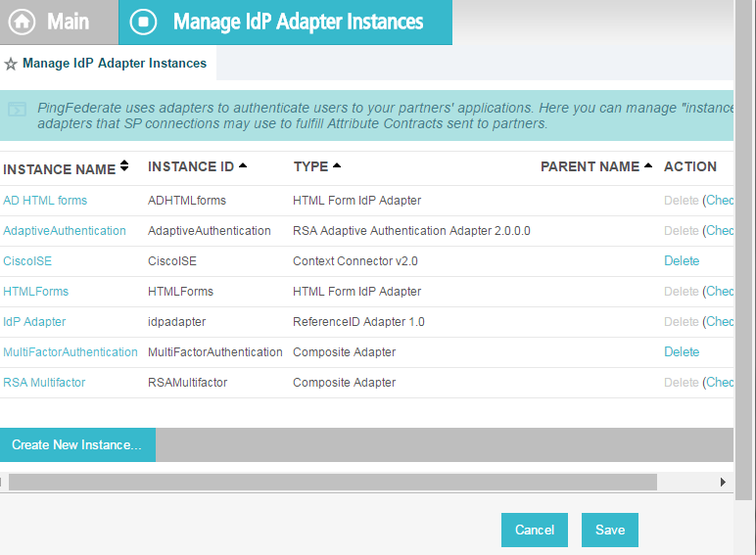The image size is (756, 555).
Task: Click the horizontal scrollbar's right arrow
Action: [723, 482]
